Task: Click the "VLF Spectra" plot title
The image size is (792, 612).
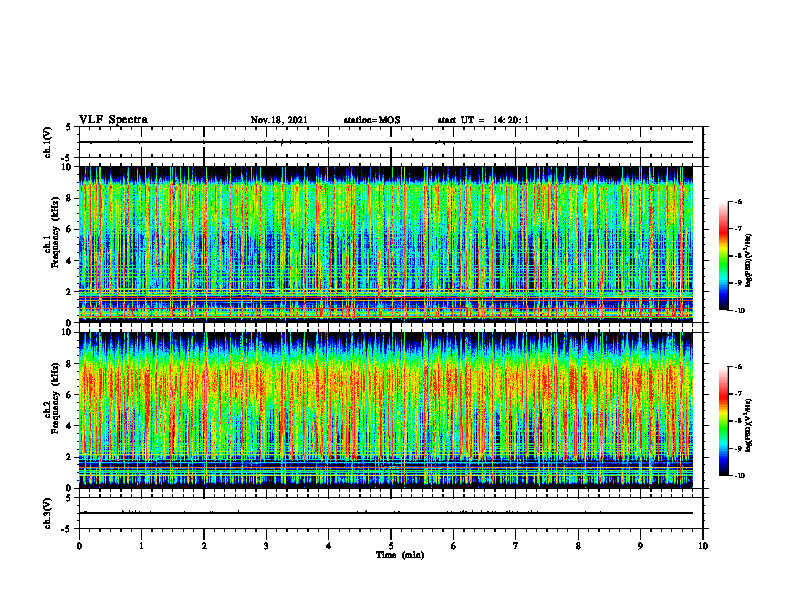Action: (x=113, y=120)
